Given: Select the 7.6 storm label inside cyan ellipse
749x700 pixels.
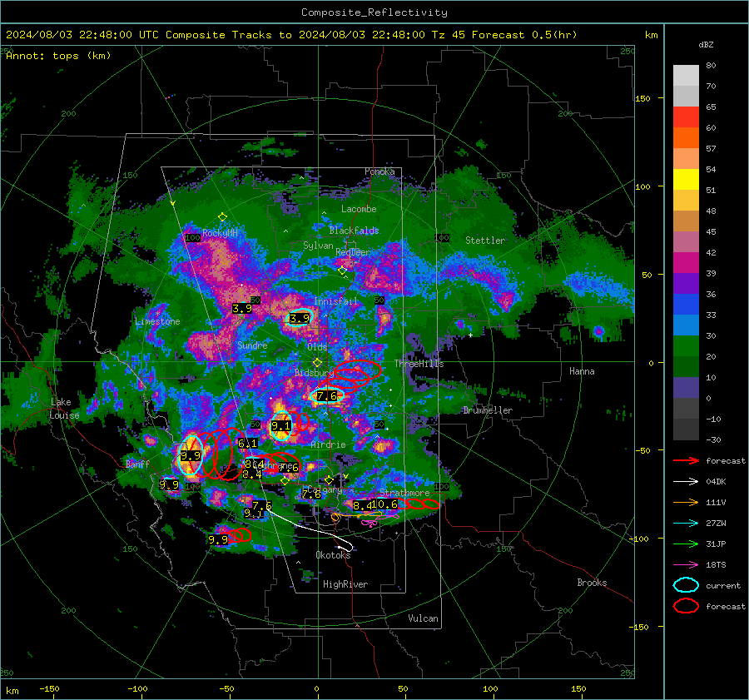Looking at the screenshot, I should click(327, 396).
